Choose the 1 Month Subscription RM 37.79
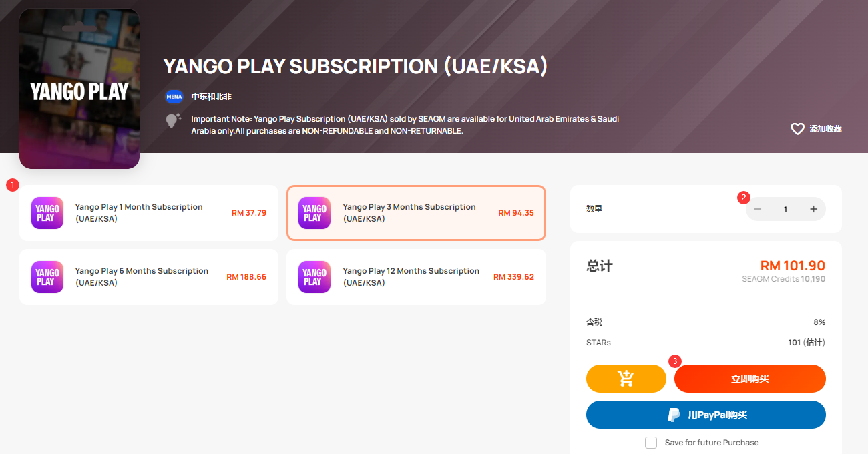Image resolution: width=868 pixels, height=454 pixels. point(149,213)
